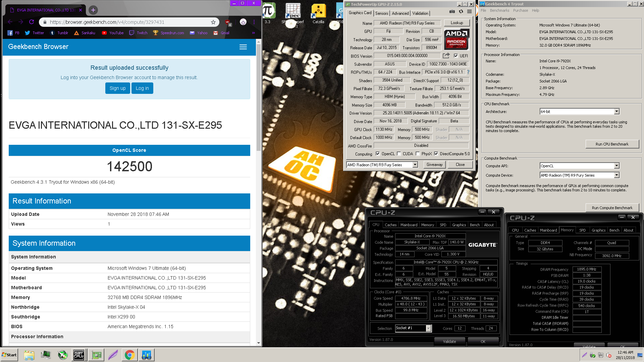Click the Chrome address bar URL field
Viewport: 644px width, 362px height.
coord(129,22)
